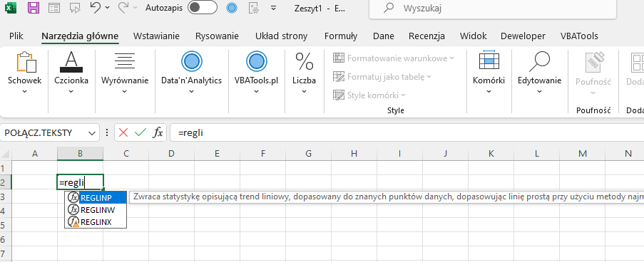Open Formatuj jako tabelę dropdown

pyautogui.click(x=382, y=77)
